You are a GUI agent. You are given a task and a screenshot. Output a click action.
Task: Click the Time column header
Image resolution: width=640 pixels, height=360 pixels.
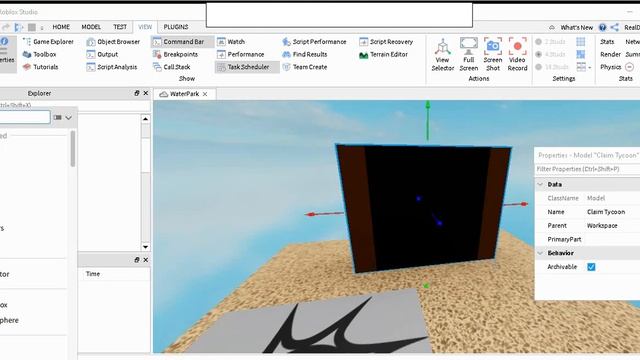pos(93,274)
